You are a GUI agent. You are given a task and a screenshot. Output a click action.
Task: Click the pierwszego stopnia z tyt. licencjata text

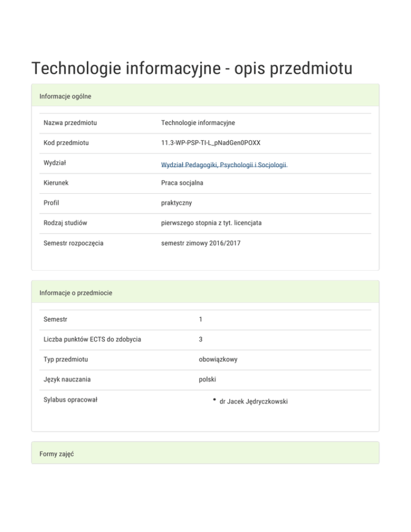point(211,223)
